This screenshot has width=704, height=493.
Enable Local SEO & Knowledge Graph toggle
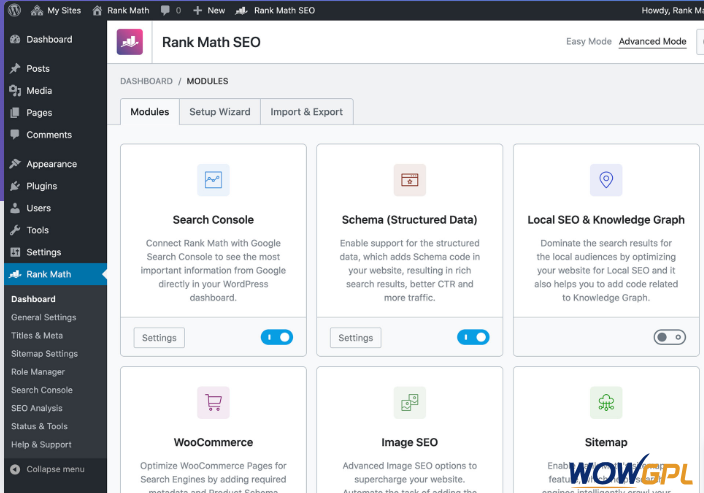pos(669,337)
